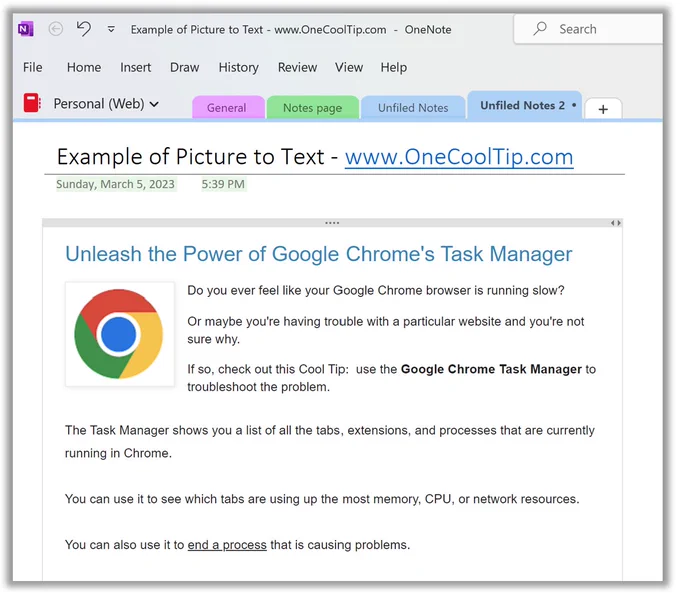The width and height of the screenshot is (680, 595).
Task: Open the File menu
Action: pos(33,67)
